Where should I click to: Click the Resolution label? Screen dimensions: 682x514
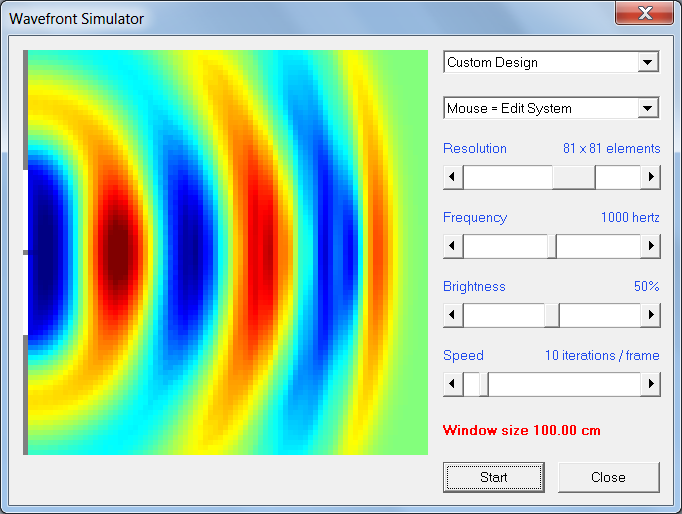tap(475, 148)
